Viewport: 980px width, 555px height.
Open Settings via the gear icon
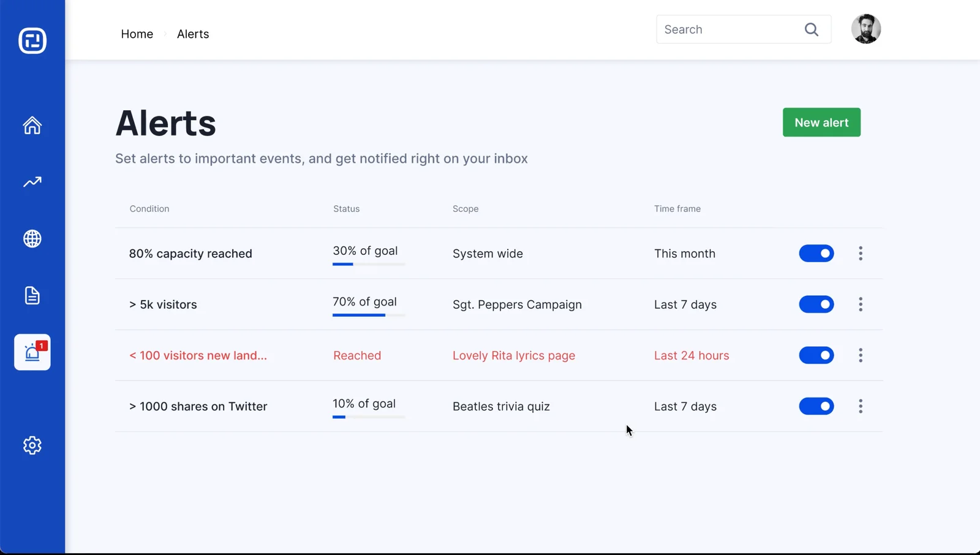(x=32, y=445)
